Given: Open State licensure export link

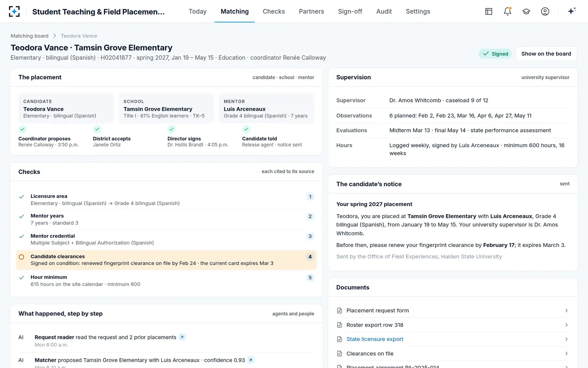Looking at the screenshot, I should point(375,339).
